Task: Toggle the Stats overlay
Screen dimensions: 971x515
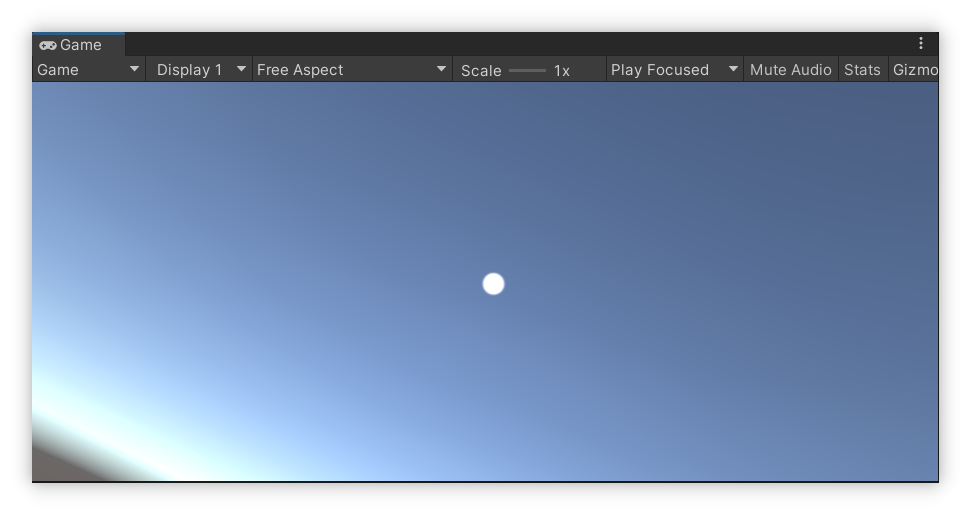Action: (x=862, y=70)
